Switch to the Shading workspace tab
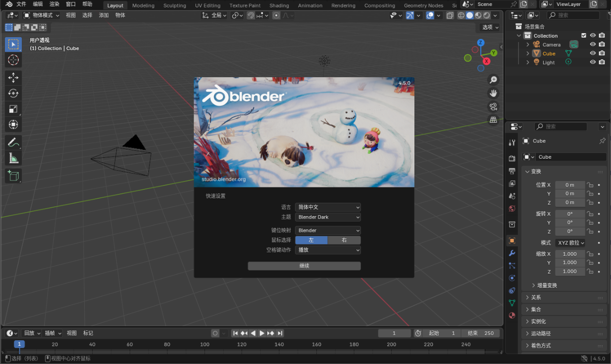This screenshot has height=364, width=611. pos(279,5)
